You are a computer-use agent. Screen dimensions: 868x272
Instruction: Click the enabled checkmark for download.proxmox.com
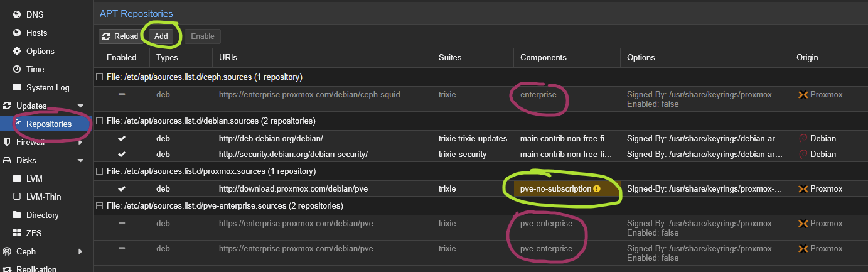(x=122, y=188)
